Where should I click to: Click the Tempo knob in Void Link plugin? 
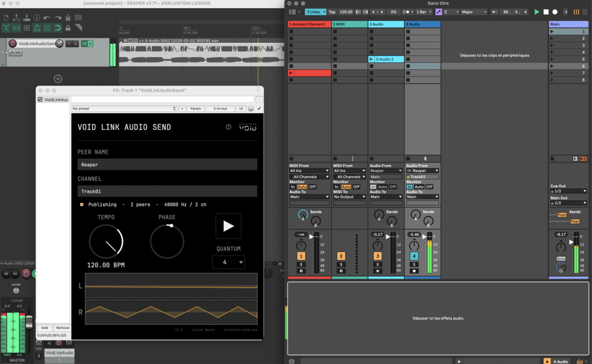106,241
